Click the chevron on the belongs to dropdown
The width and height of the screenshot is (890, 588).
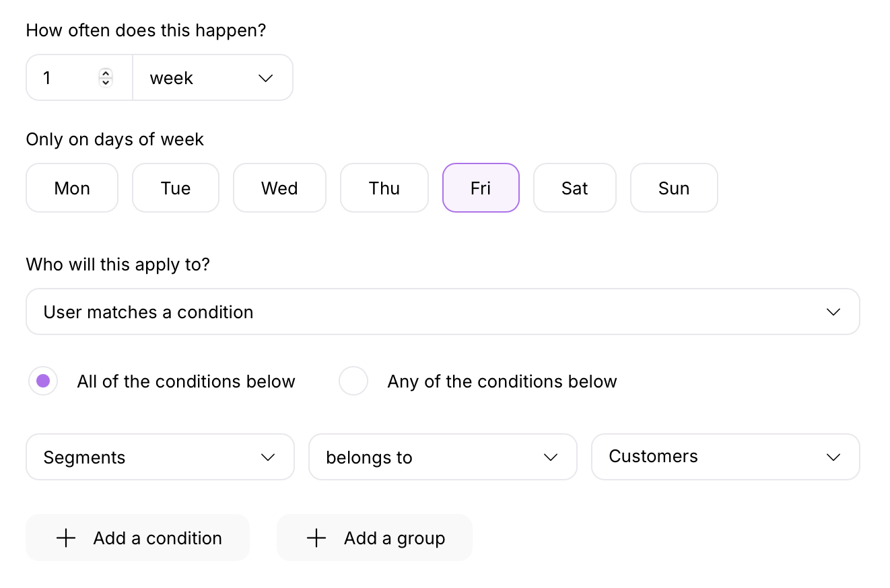coord(551,457)
